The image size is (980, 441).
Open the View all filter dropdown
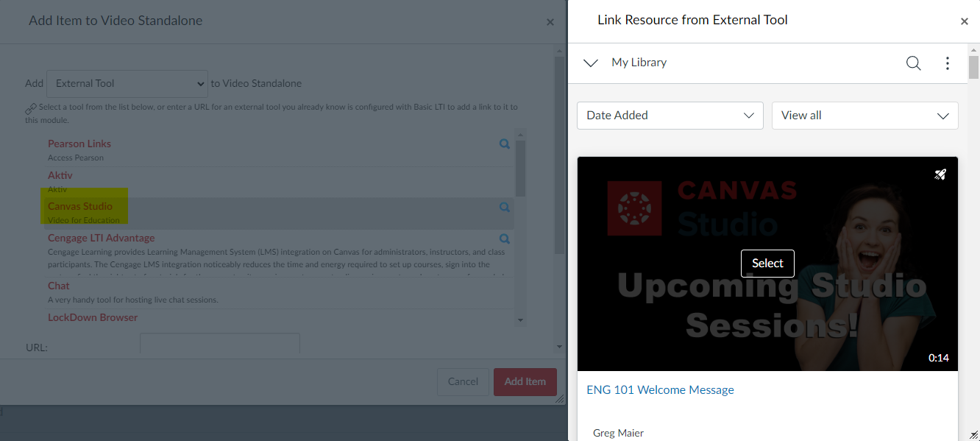pyautogui.click(x=865, y=116)
